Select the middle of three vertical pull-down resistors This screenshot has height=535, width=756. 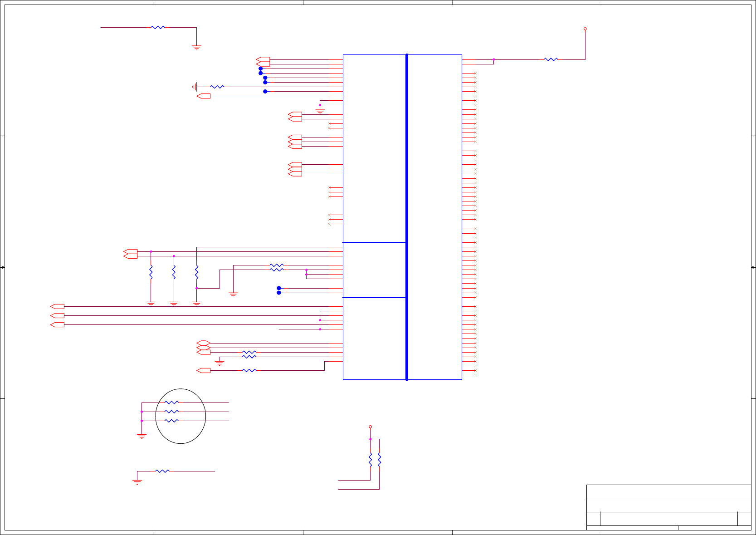point(174,272)
